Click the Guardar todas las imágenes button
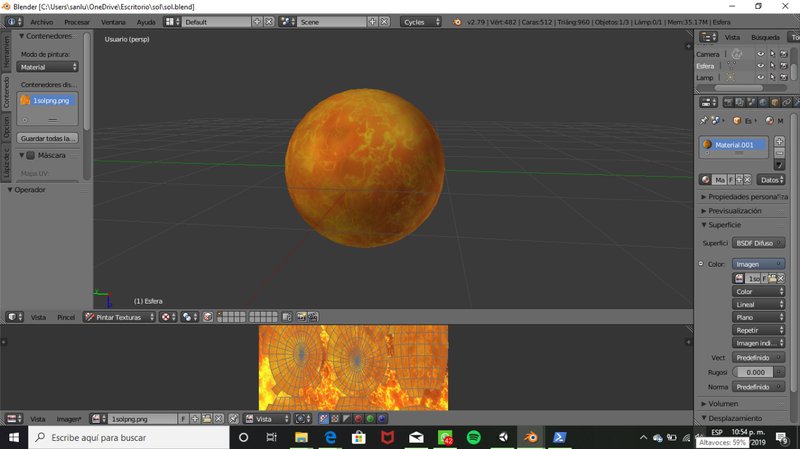 tap(48, 138)
